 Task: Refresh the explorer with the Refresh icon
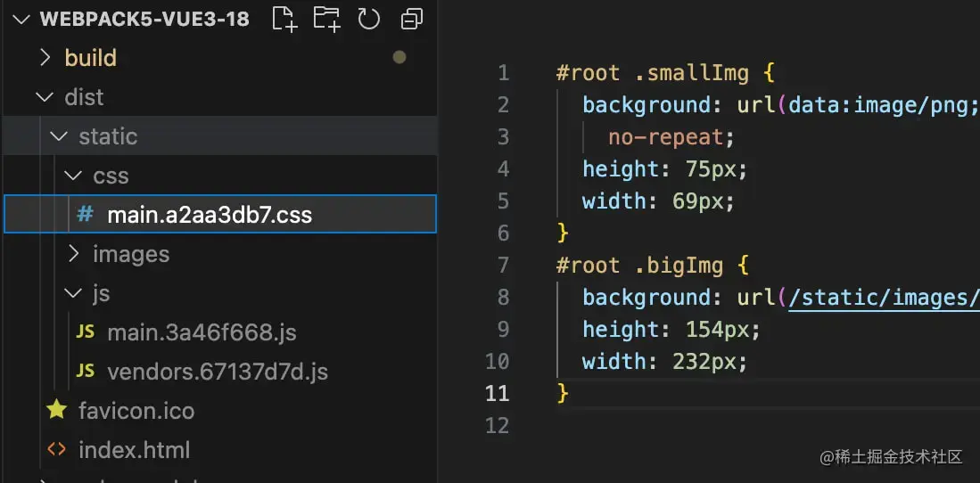click(369, 19)
